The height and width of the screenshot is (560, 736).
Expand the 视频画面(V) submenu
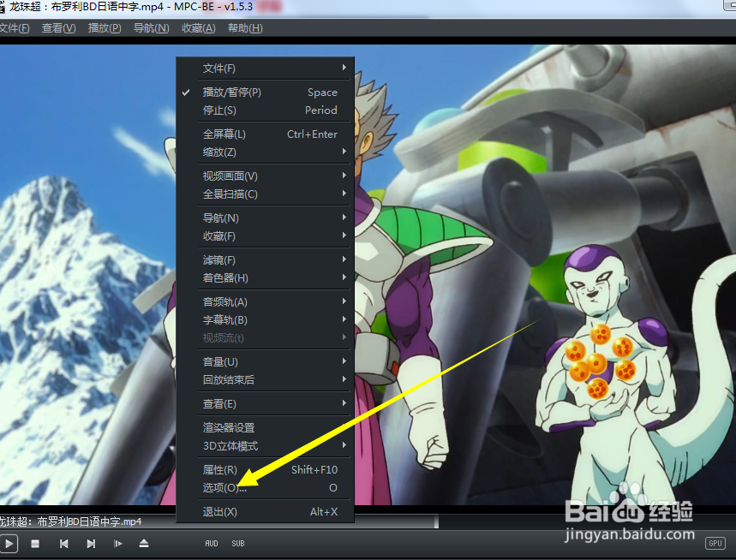pos(266,176)
